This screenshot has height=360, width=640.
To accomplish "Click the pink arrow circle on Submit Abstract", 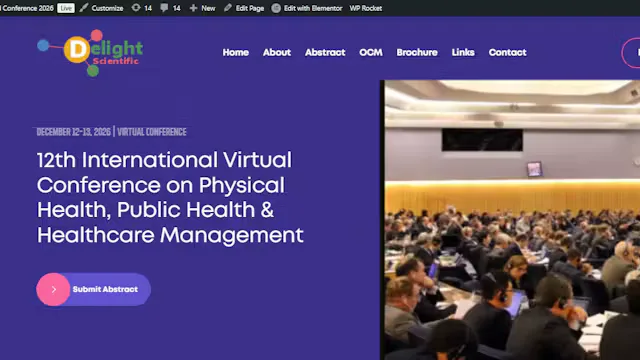I will [53, 289].
